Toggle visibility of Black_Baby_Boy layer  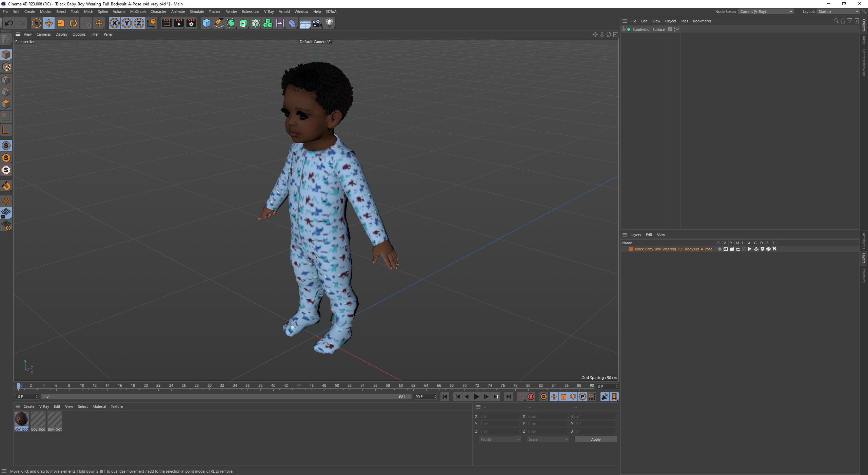click(724, 249)
